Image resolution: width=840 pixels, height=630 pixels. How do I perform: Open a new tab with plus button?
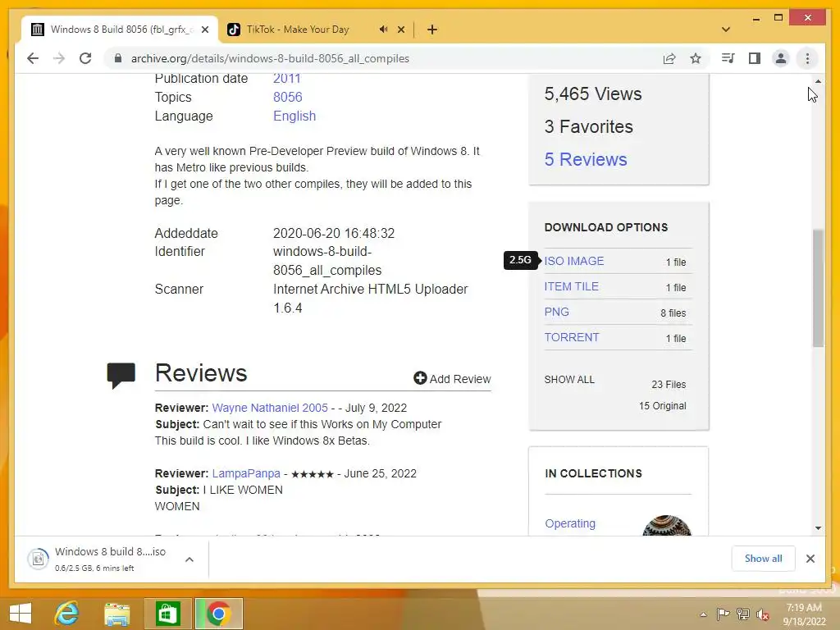click(432, 30)
